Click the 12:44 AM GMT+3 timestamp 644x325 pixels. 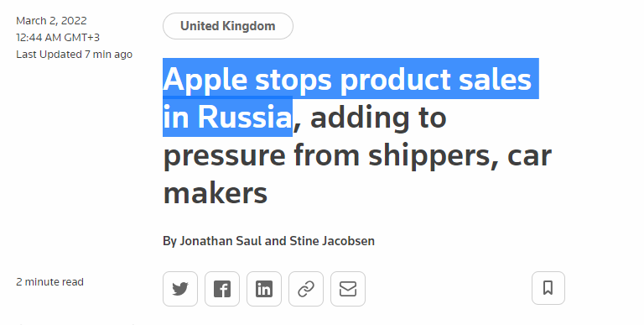(x=58, y=38)
